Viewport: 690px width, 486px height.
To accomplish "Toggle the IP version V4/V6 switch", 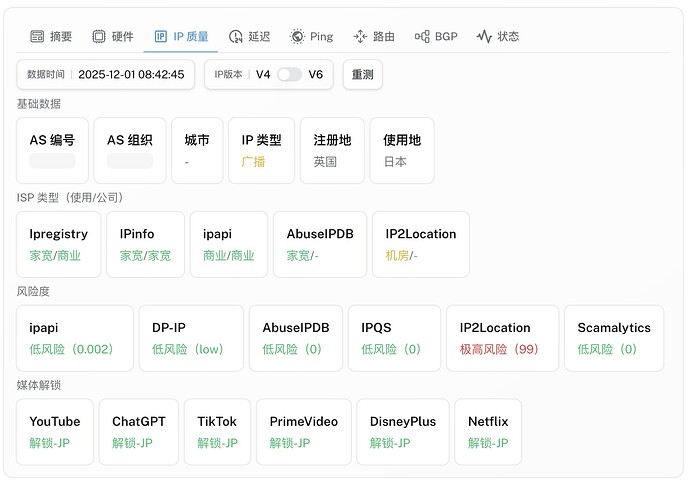I will pyautogui.click(x=289, y=74).
